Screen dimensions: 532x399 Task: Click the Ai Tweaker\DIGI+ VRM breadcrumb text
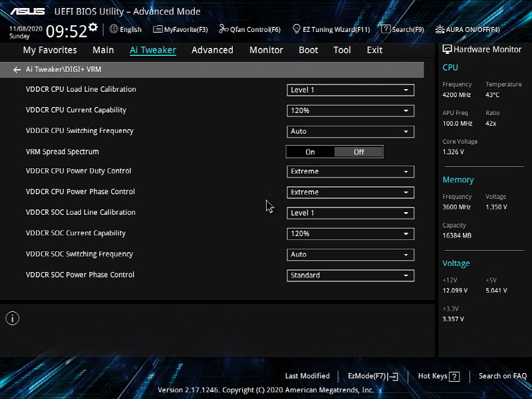63,70
